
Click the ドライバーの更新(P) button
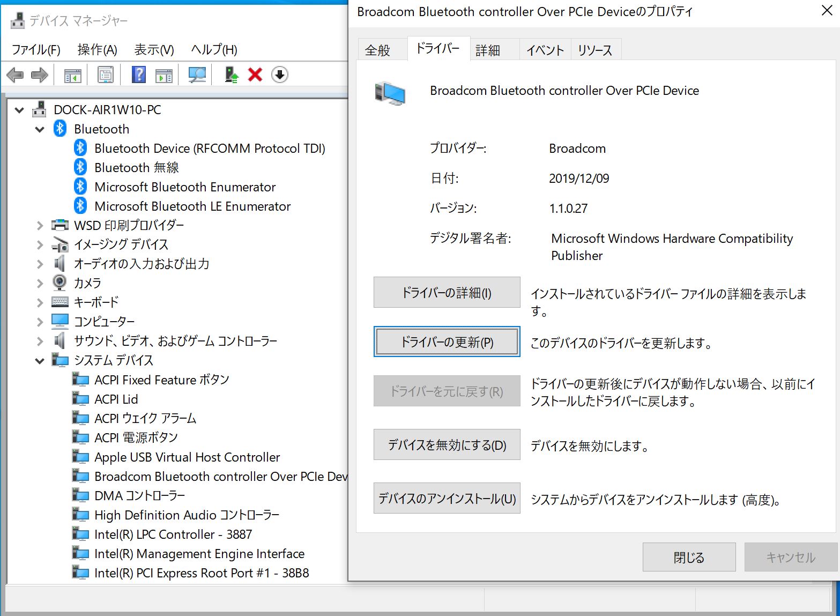(x=447, y=342)
